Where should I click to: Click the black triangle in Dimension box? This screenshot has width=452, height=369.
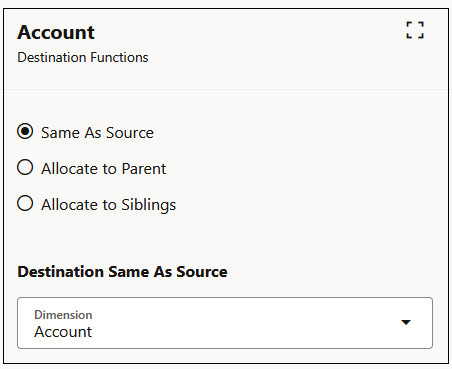tap(406, 322)
